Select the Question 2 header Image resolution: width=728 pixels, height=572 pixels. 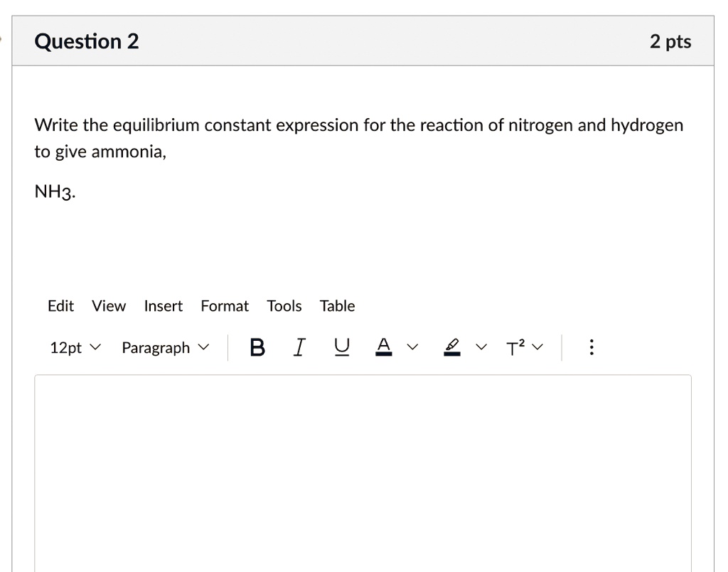[86, 41]
